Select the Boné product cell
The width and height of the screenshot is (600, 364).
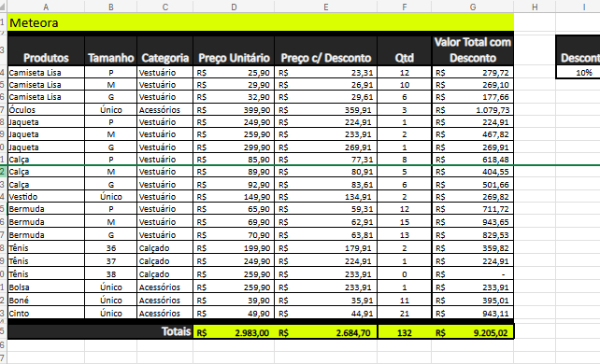point(46,301)
